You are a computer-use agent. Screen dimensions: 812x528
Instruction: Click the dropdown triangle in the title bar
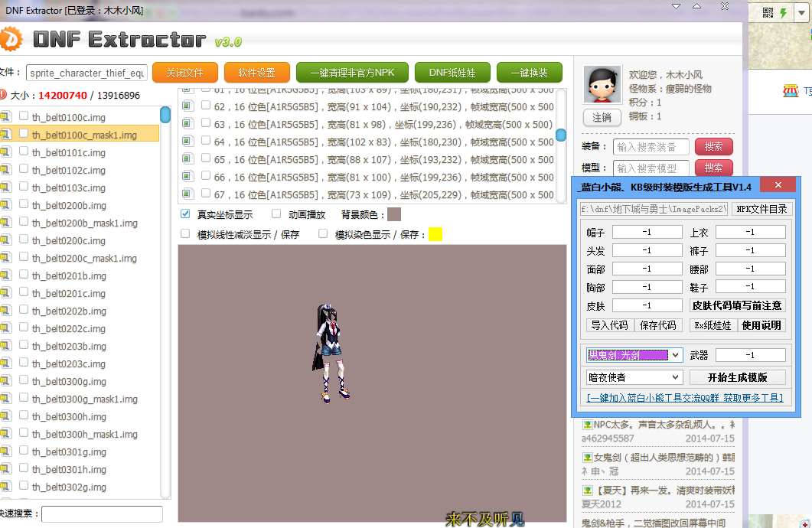(677, 7)
